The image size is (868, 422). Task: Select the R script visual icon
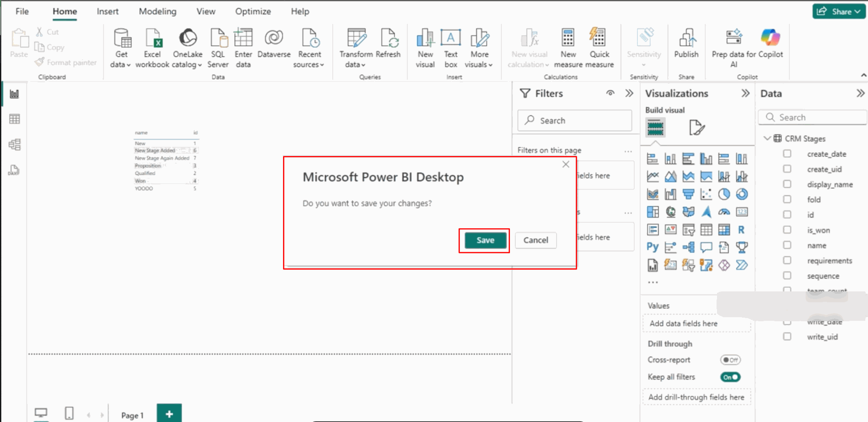click(x=741, y=230)
